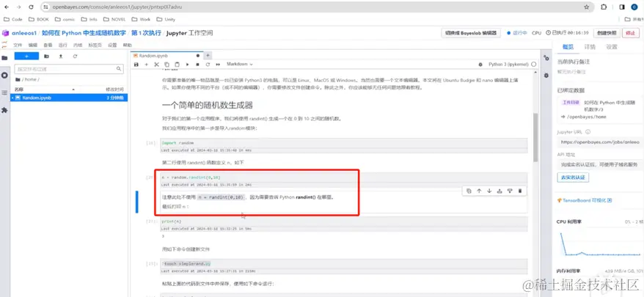Open the TensorBoard 可视化 link
Image resolution: width=644 pixels, height=297 pixels.
point(585,200)
